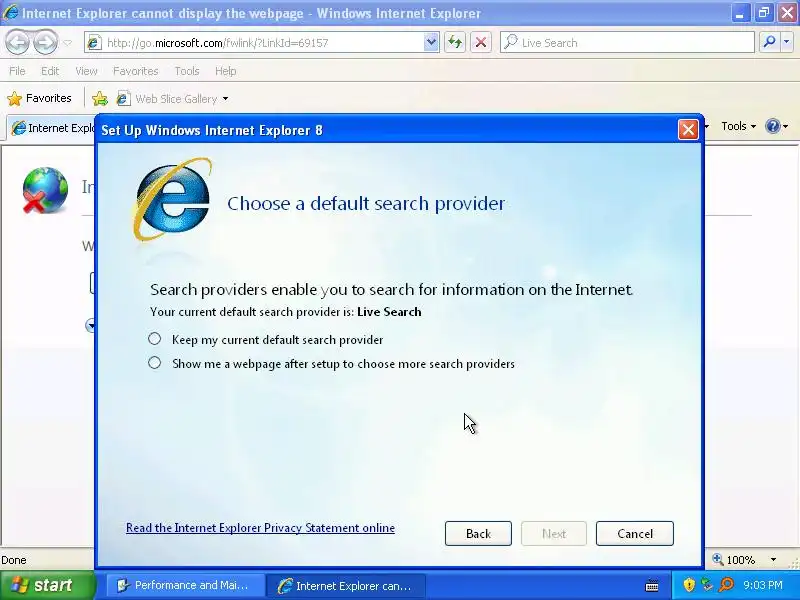This screenshot has height=600, width=800.
Task: Click the Stop loading red X icon
Action: tap(481, 43)
